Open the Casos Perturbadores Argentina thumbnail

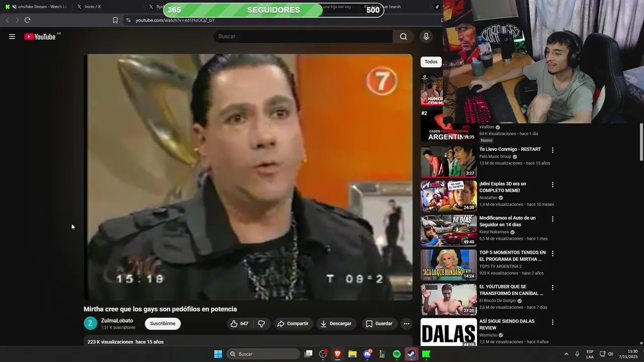(x=448, y=126)
